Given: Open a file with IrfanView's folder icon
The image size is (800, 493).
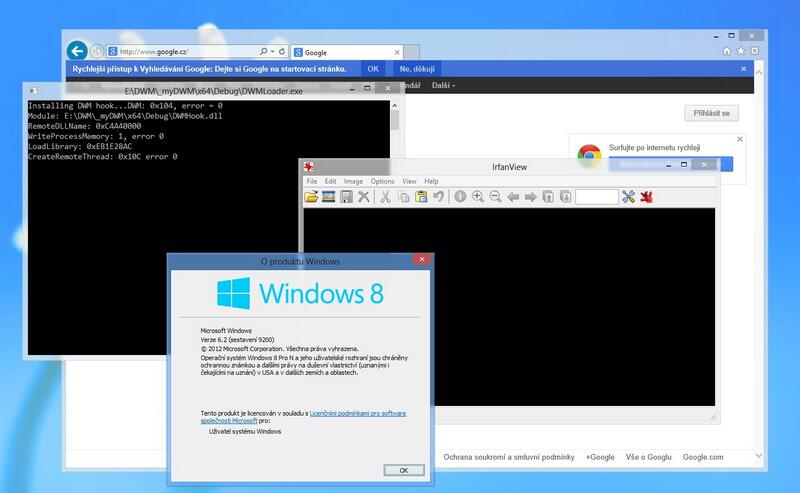Looking at the screenshot, I should [x=311, y=196].
